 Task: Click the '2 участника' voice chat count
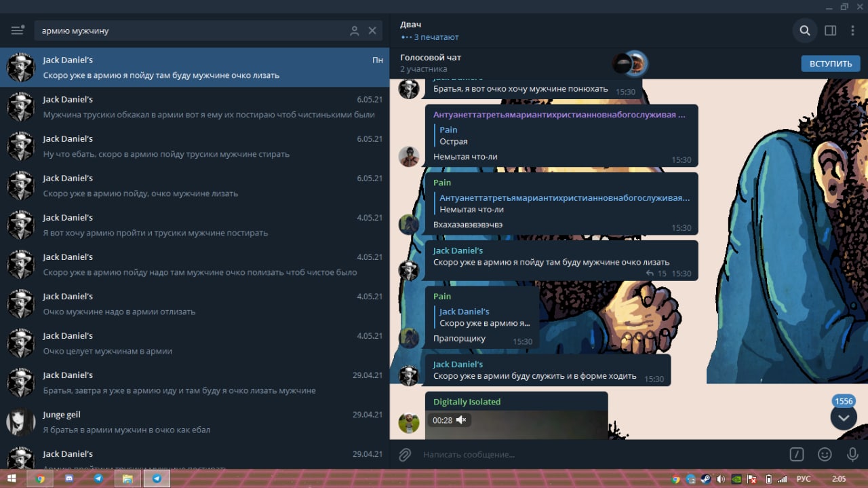[423, 69]
